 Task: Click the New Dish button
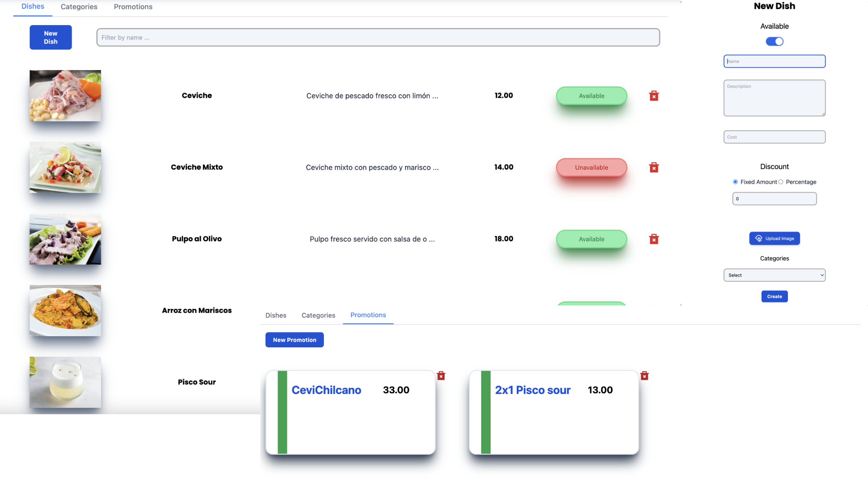[x=50, y=37]
